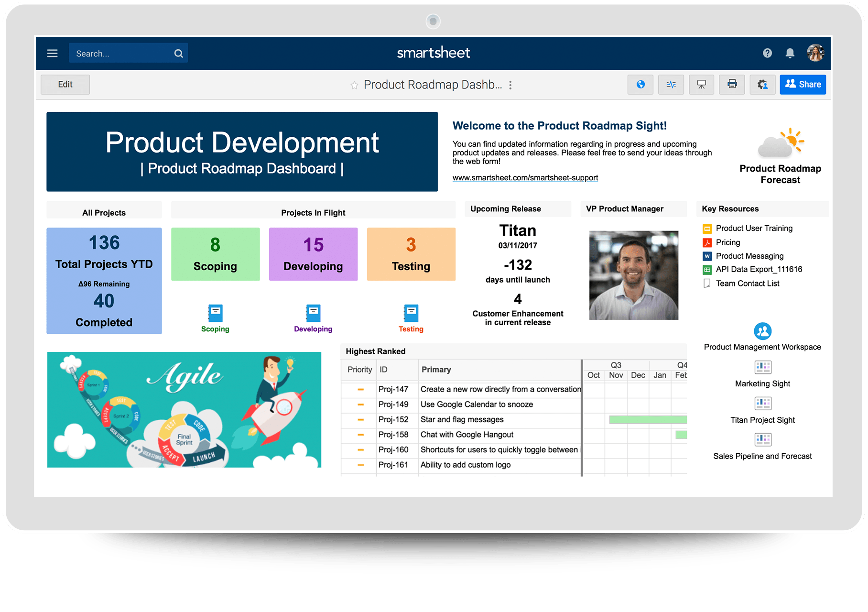Click the Agile illustration image

coord(184,410)
